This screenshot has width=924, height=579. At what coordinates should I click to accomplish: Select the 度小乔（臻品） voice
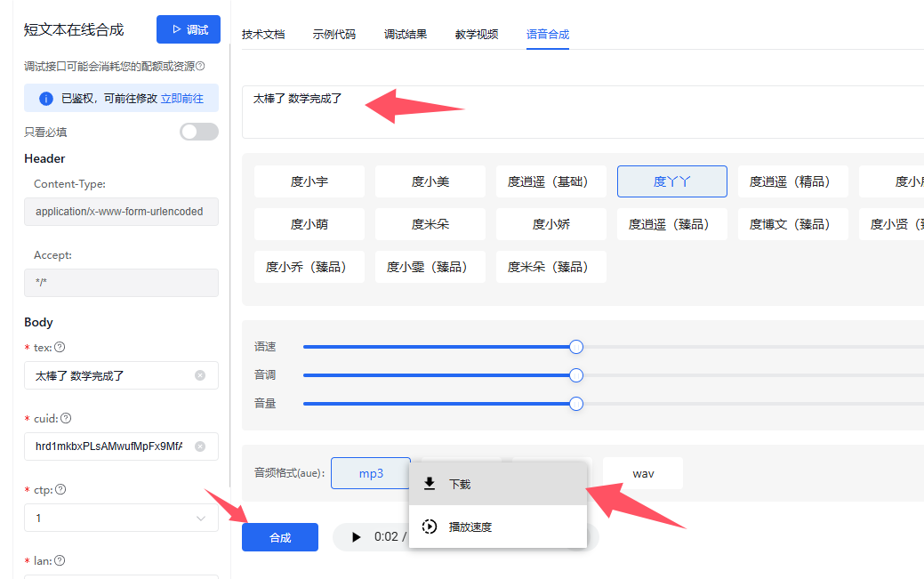[309, 267]
